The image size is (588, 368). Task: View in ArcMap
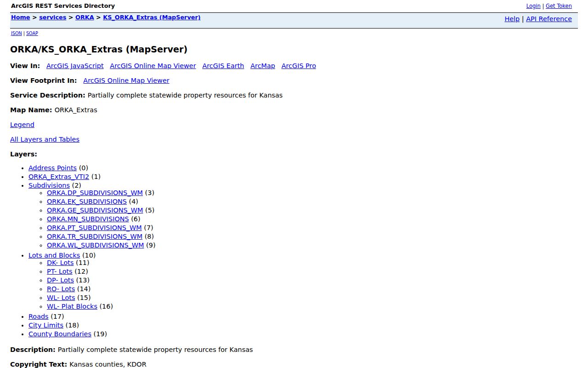pyautogui.click(x=263, y=66)
